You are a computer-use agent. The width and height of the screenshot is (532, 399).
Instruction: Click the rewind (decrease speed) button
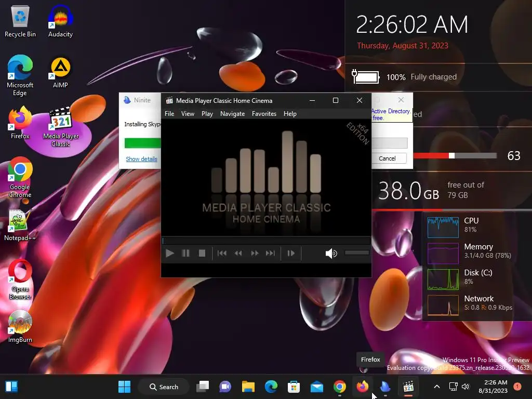pyautogui.click(x=238, y=253)
